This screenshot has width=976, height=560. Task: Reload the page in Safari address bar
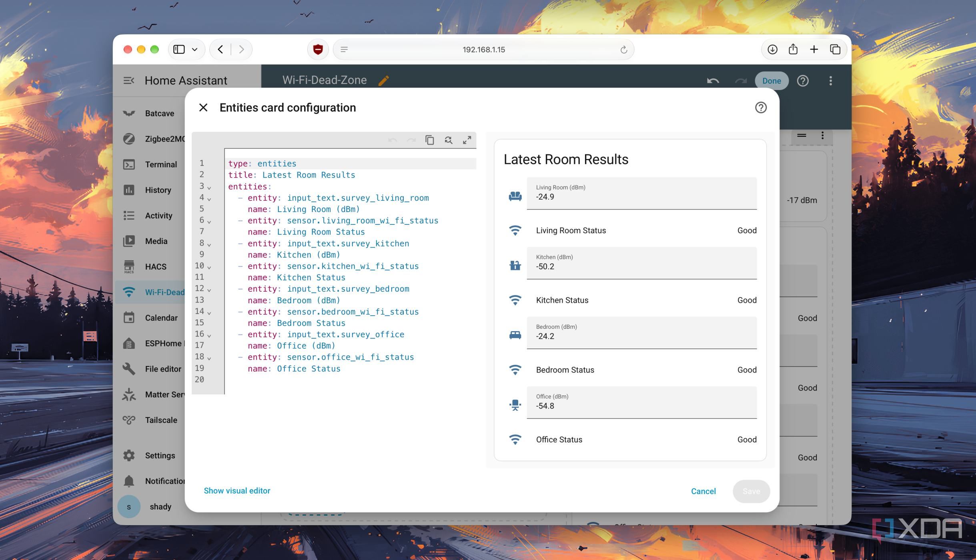pos(623,50)
